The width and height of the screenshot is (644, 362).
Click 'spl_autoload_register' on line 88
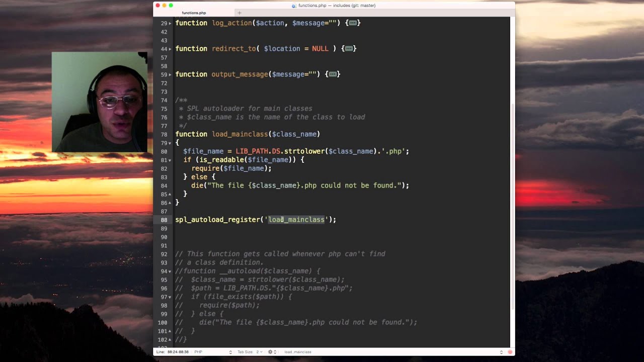pyautogui.click(x=218, y=220)
